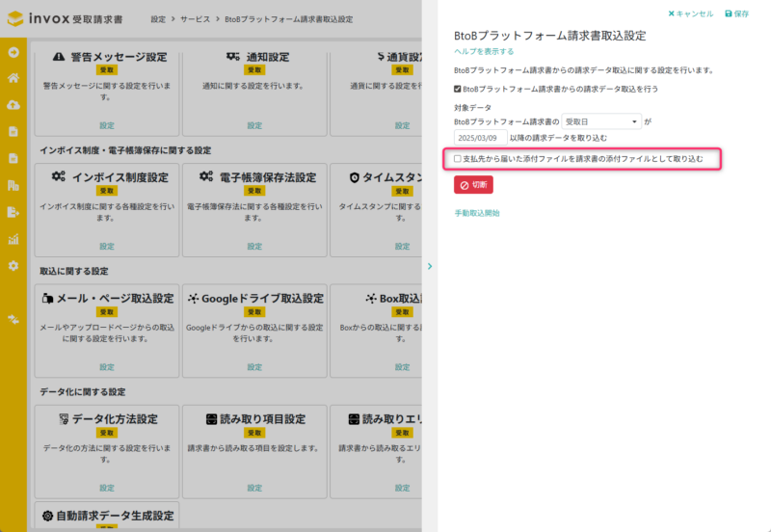Click 設定 link under 電子帳簿保存法設定
The image size is (771, 532).
click(254, 247)
